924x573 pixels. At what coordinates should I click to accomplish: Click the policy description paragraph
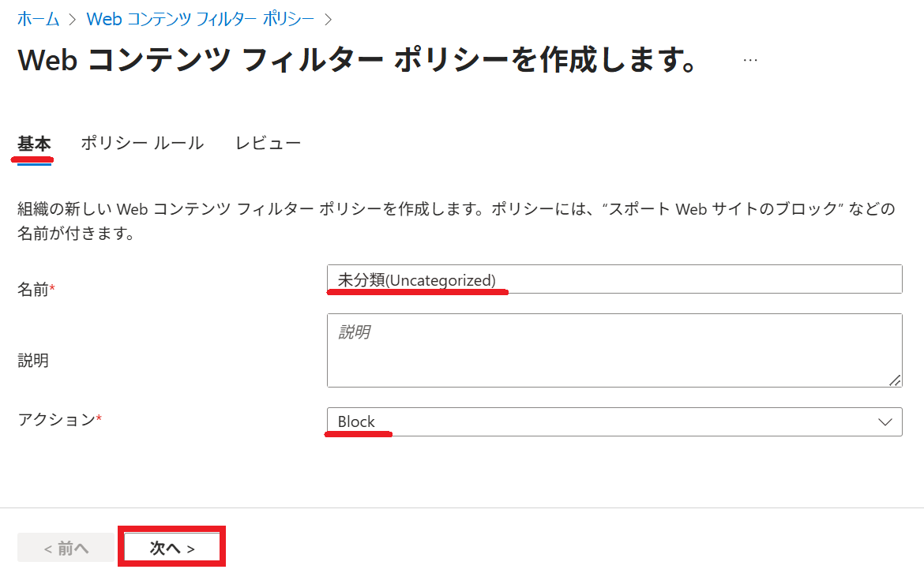tap(456, 221)
